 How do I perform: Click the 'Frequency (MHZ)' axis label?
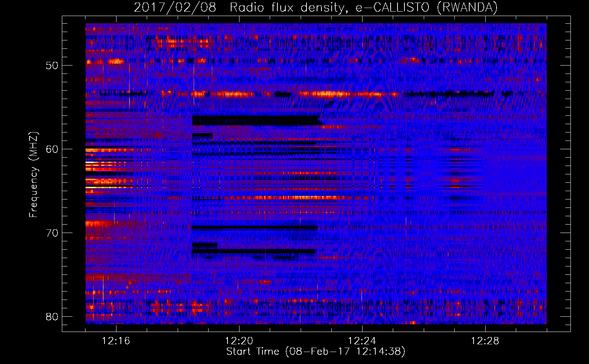coord(33,175)
